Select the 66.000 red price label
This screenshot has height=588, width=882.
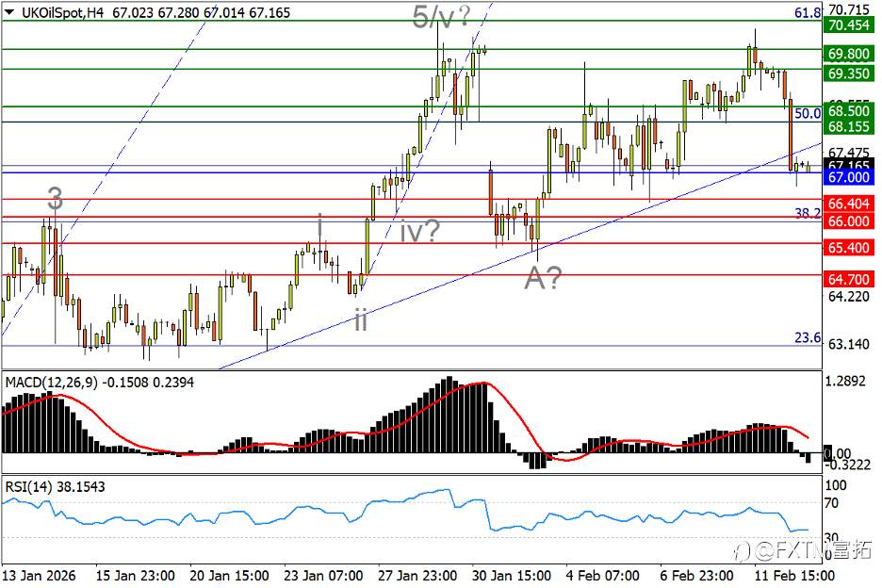[849, 221]
